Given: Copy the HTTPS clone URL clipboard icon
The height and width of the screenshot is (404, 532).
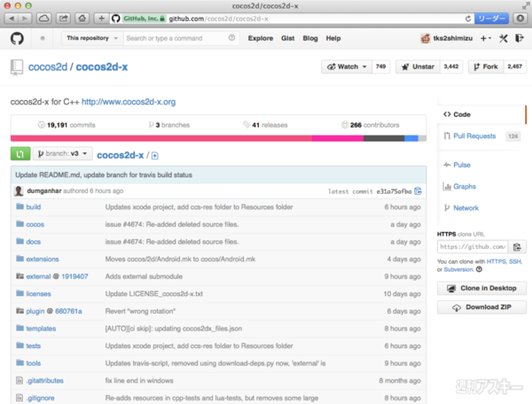Looking at the screenshot, I should [x=517, y=246].
